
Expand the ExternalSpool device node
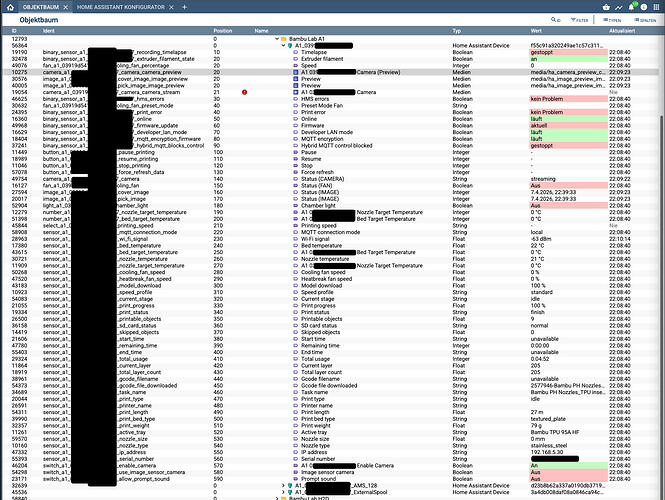point(283,492)
